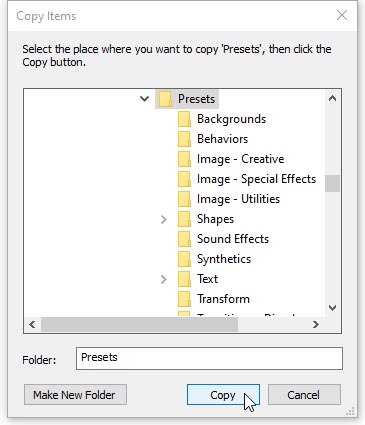The width and height of the screenshot is (365, 425).
Task: Click the horizontal scrollbar right arrow
Action: pos(316,324)
